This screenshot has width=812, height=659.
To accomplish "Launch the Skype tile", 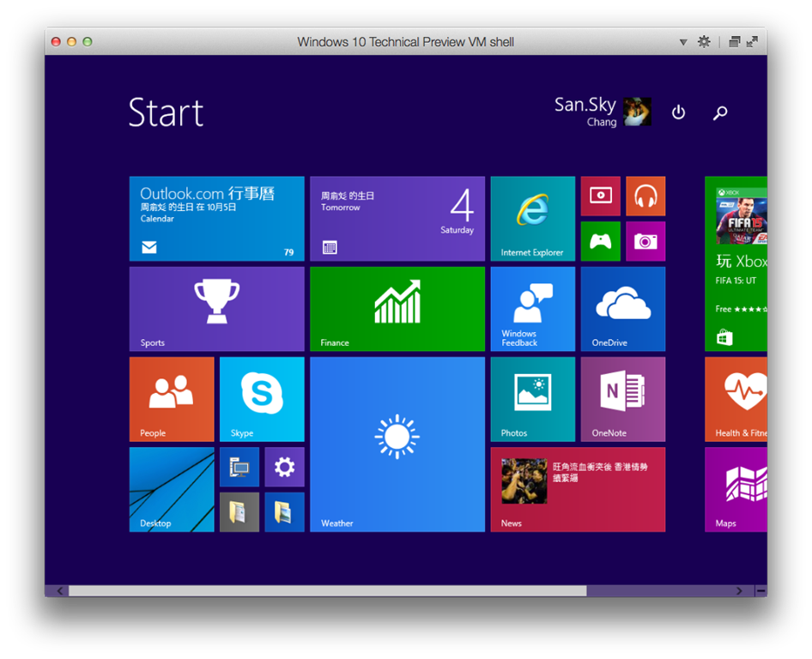I will click(x=262, y=399).
